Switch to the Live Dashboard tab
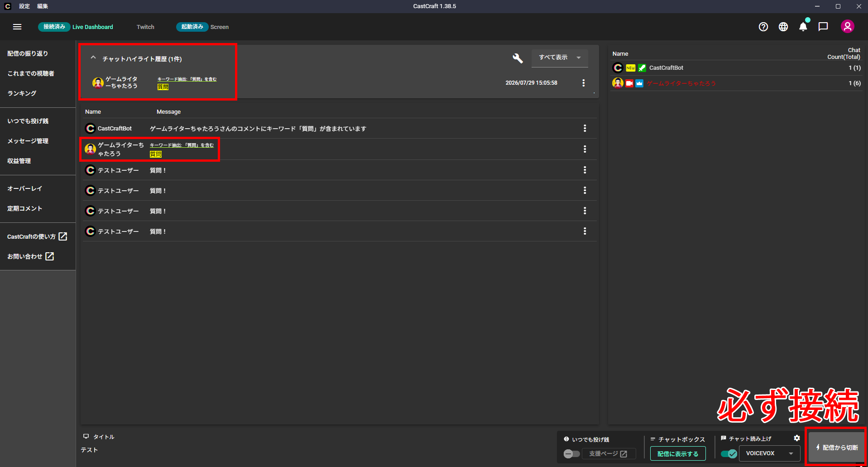868x467 pixels. tap(93, 27)
